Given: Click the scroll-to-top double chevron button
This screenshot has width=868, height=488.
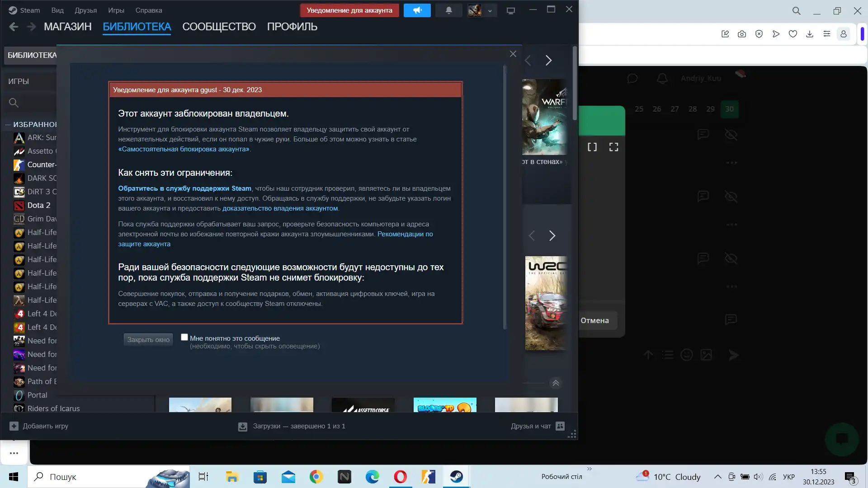Looking at the screenshot, I should coord(556,383).
